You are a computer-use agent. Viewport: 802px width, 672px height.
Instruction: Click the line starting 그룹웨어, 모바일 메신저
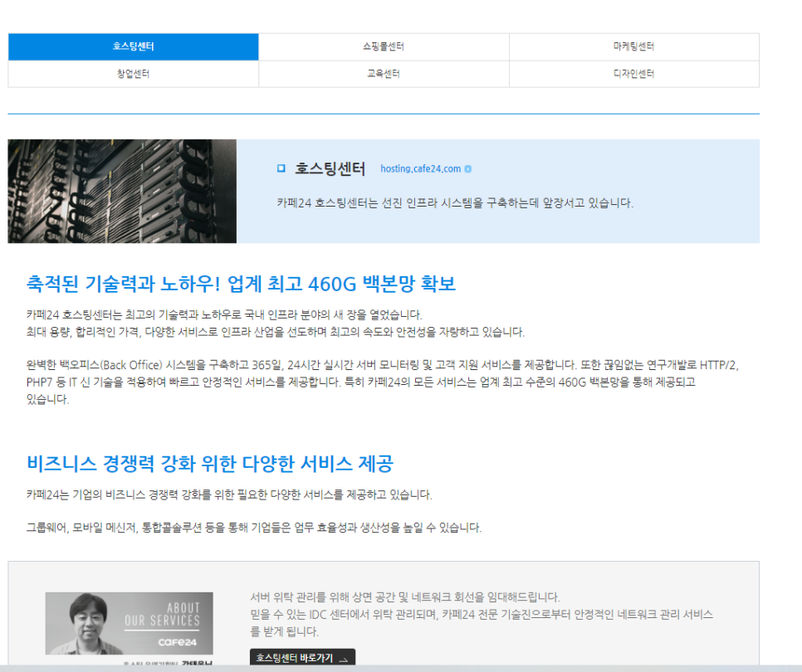tap(254, 528)
